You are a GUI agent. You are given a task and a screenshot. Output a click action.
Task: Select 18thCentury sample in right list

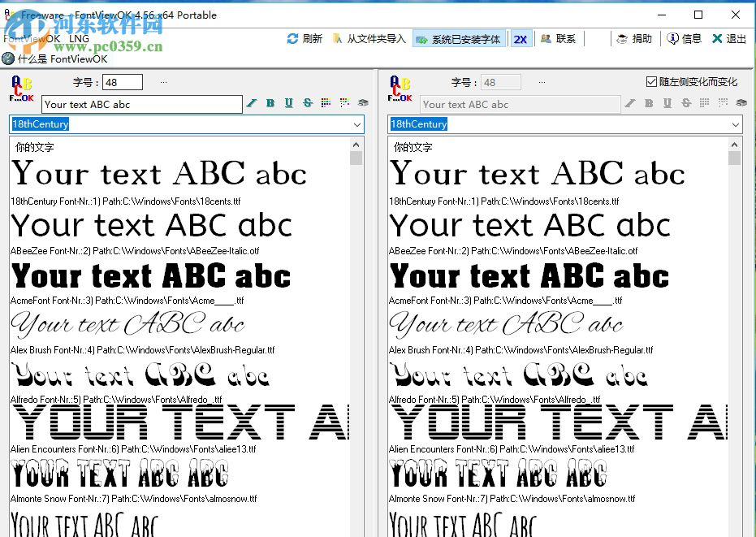(537, 173)
